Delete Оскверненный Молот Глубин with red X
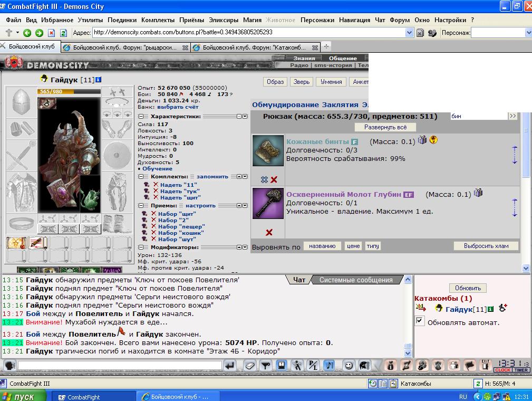Viewport: 532px width, 401px height. [x=269, y=232]
